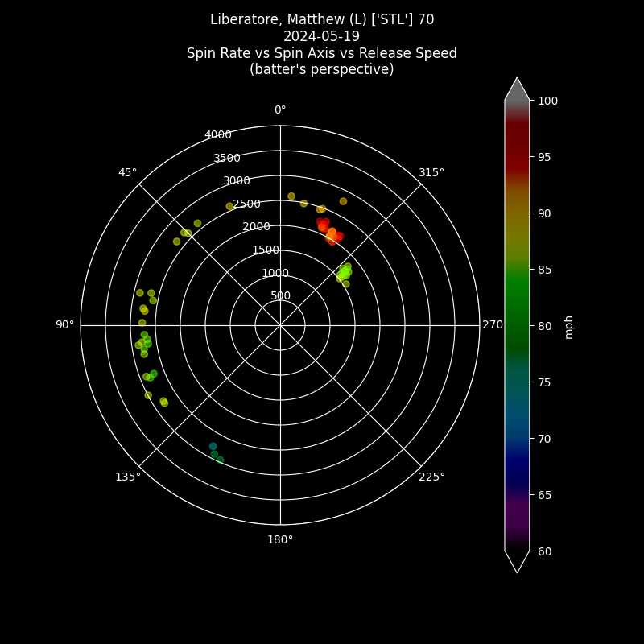Click the 2500 radial tick label

click(x=247, y=204)
